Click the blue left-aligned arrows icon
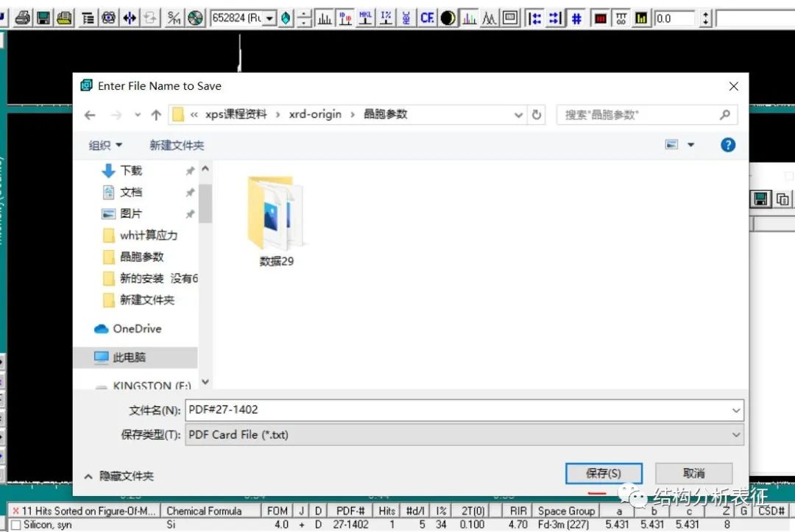795x532 pixels. click(x=534, y=18)
